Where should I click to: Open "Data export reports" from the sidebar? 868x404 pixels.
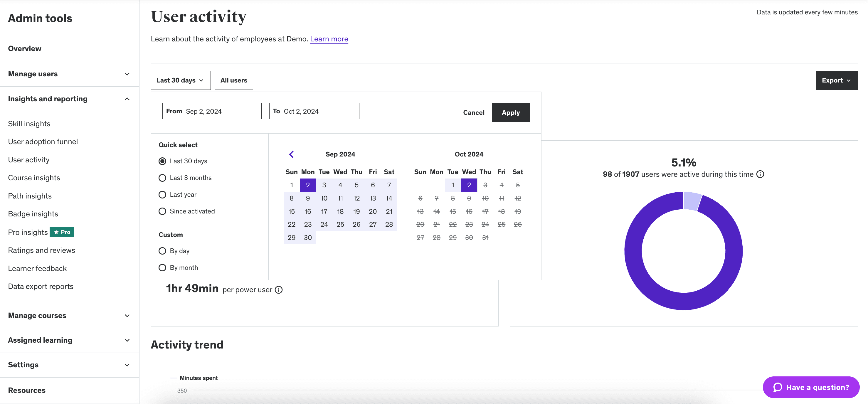point(41,286)
